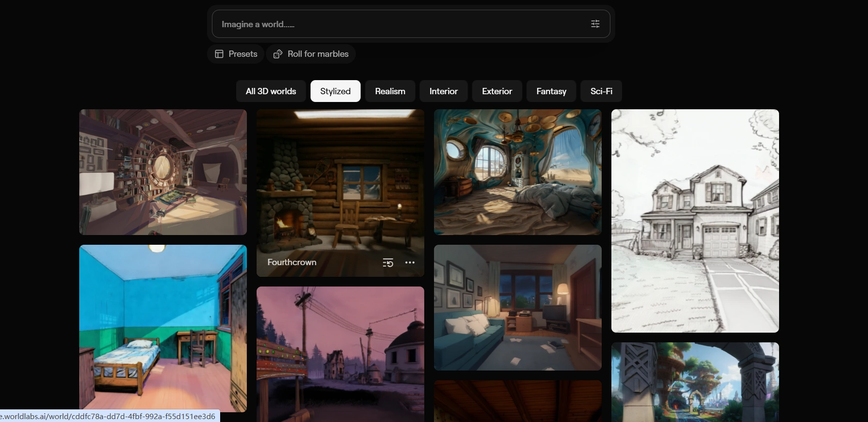Switch to the Realism category
868x422 pixels.
390,91
